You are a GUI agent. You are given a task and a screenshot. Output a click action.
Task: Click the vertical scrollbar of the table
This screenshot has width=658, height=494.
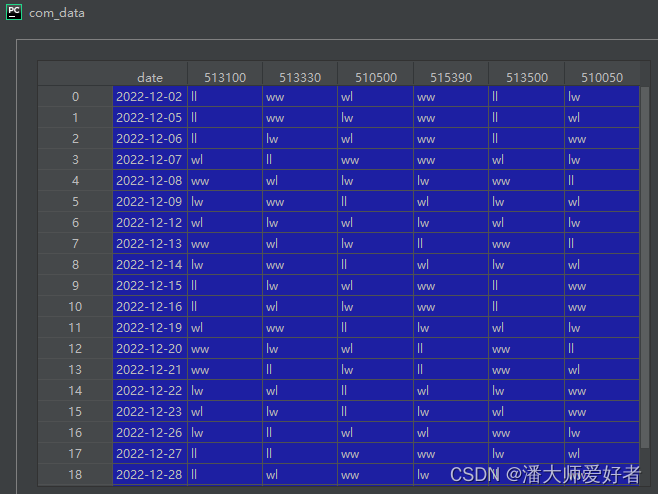coord(645,267)
